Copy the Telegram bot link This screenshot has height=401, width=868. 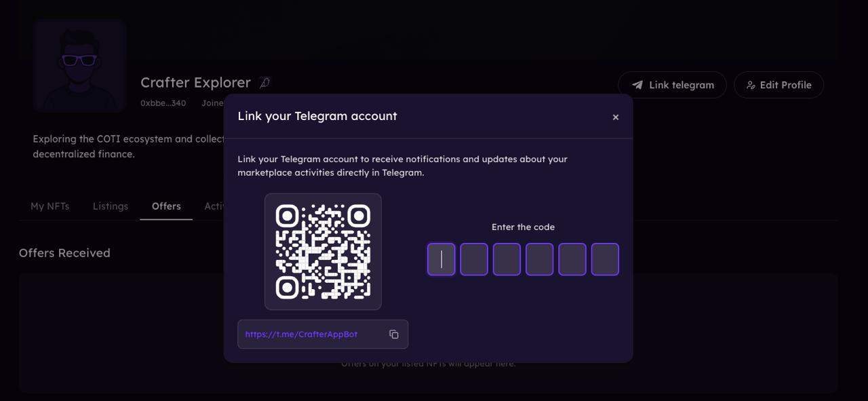[394, 335]
